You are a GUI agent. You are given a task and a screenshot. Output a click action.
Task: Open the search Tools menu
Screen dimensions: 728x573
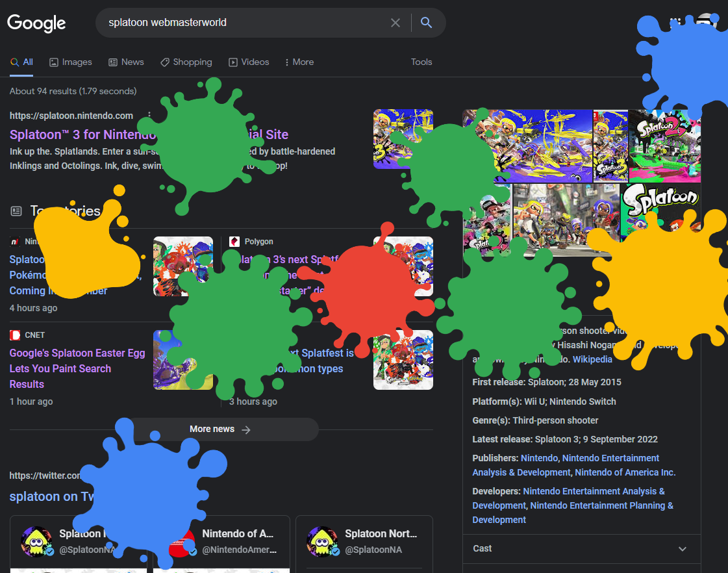coord(421,62)
